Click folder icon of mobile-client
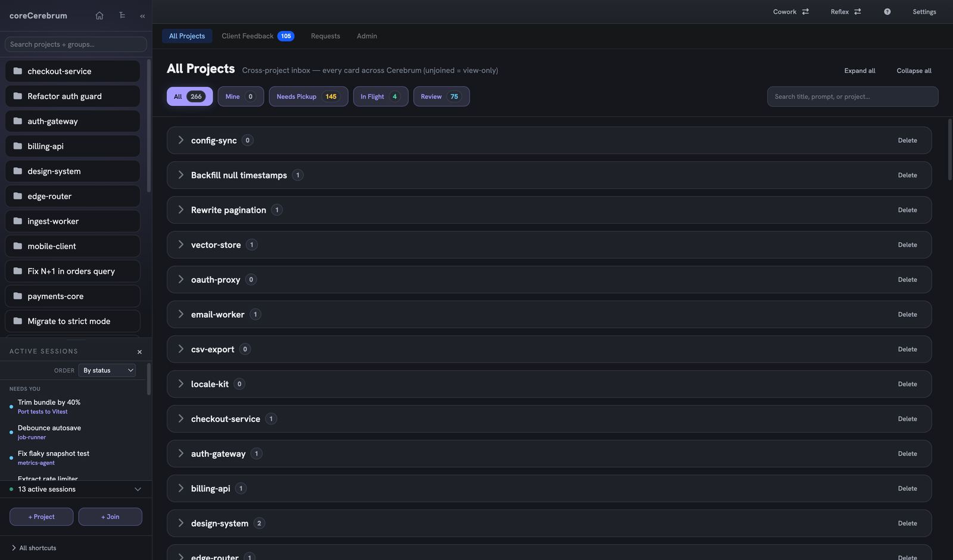This screenshot has width=953, height=560. (x=18, y=246)
